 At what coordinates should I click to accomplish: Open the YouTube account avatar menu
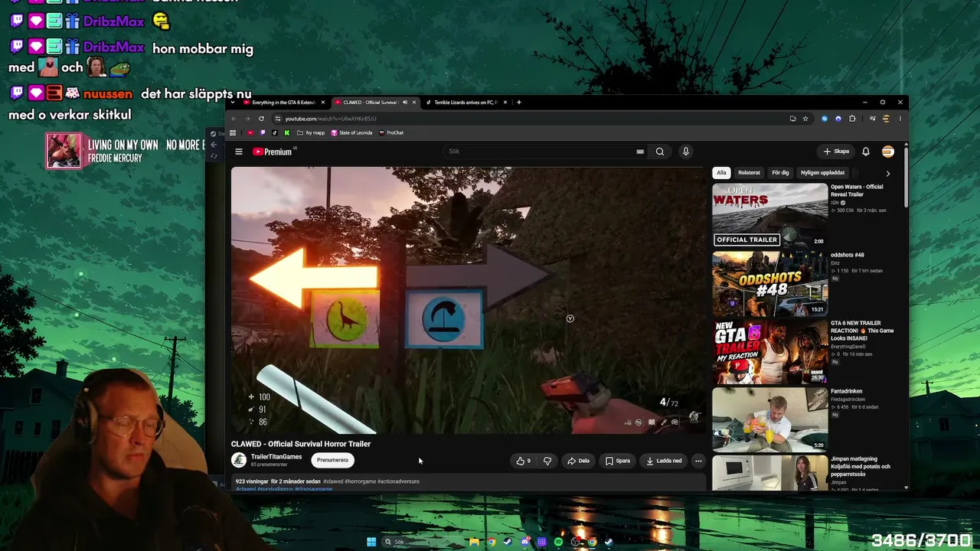(x=888, y=152)
